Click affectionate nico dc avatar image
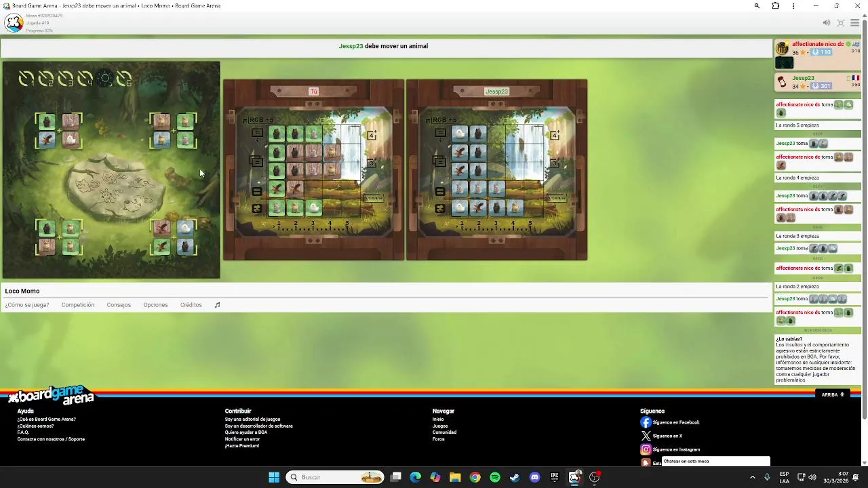This screenshot has width=868, height=488. [x=783, y=48]
